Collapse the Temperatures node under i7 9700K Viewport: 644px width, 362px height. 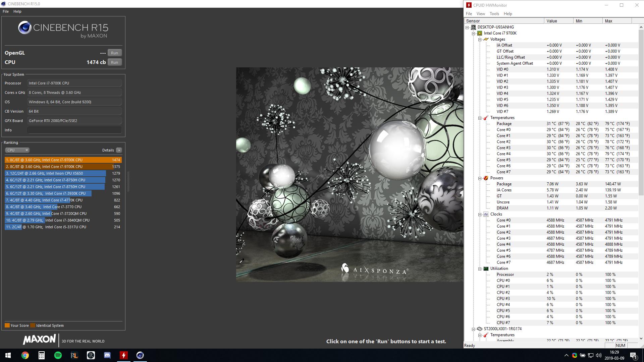pyautogui.click(x=480, y=118)
